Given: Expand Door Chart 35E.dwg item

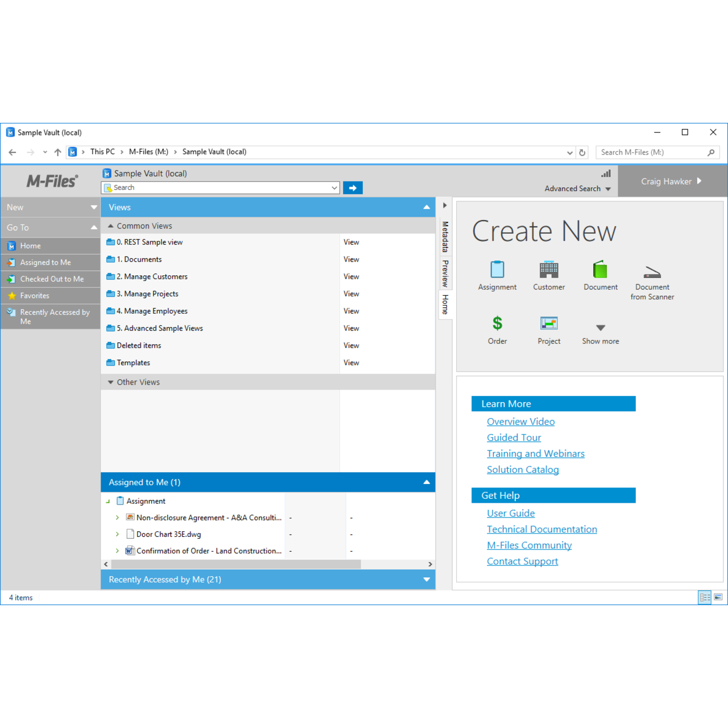Looking at the screenshot, I should coord(117,534).
